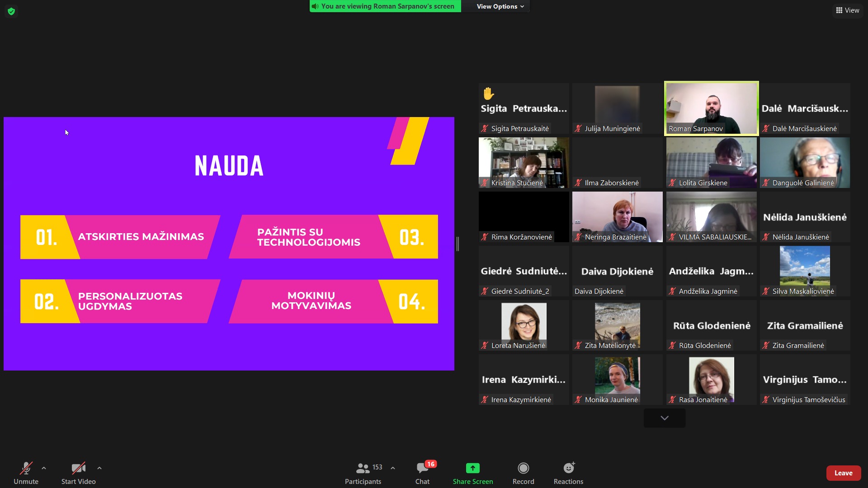The image size is (868, 488).
Task: Click the red Leave button
Action: click(843, 473)
